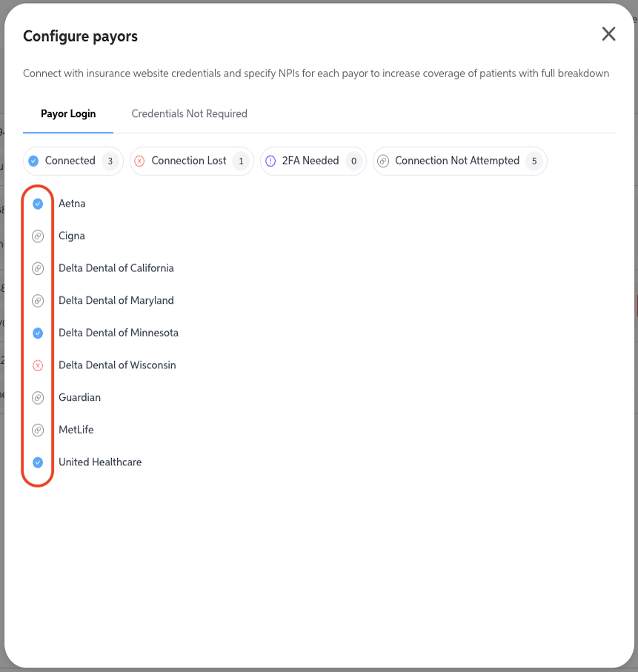
Task: Click Delta Dental of Wisconsin lost-connection icon
Action: (x=38, y=365)
